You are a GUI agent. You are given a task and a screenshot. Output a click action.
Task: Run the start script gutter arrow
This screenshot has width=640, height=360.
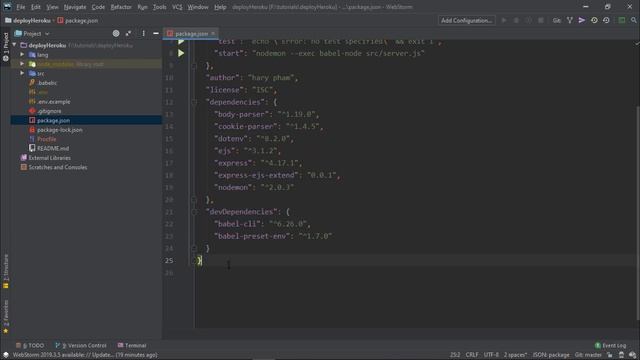click(181, 53)
